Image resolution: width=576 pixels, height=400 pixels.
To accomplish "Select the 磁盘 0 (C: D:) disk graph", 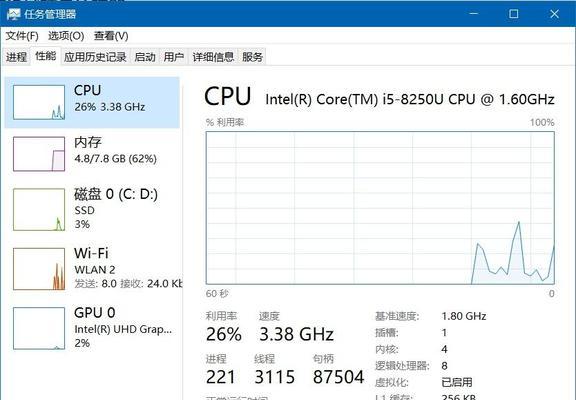I will (x=39, y=209).
